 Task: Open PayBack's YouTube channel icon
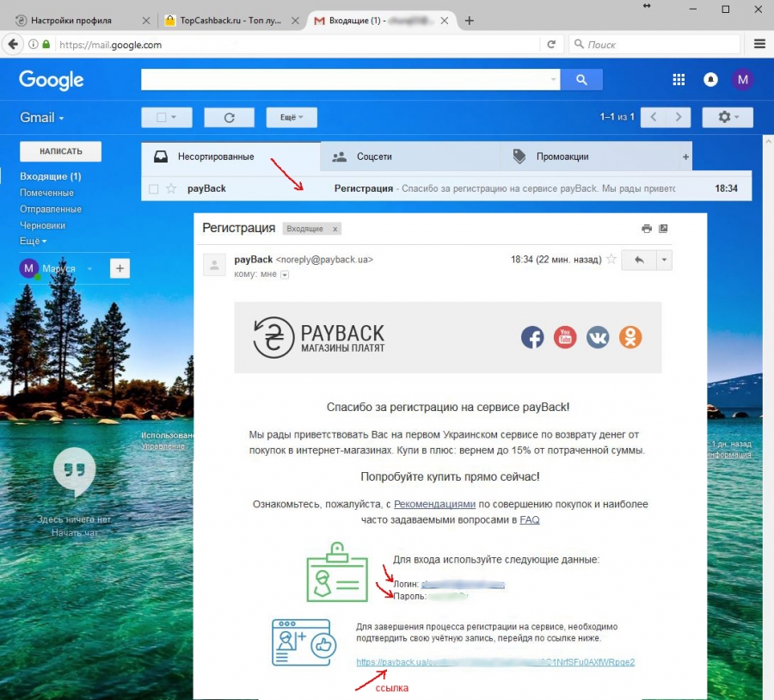565,338
